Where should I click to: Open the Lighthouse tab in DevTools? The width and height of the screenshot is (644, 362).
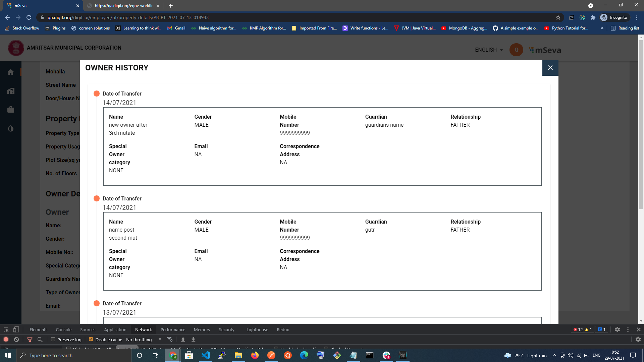pos(257,329)
